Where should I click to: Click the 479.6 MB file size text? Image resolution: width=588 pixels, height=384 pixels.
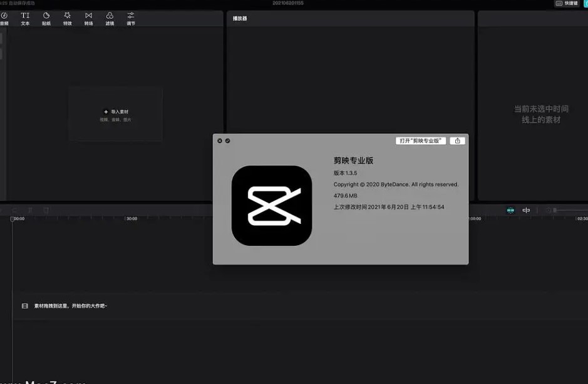coord(346,196)
